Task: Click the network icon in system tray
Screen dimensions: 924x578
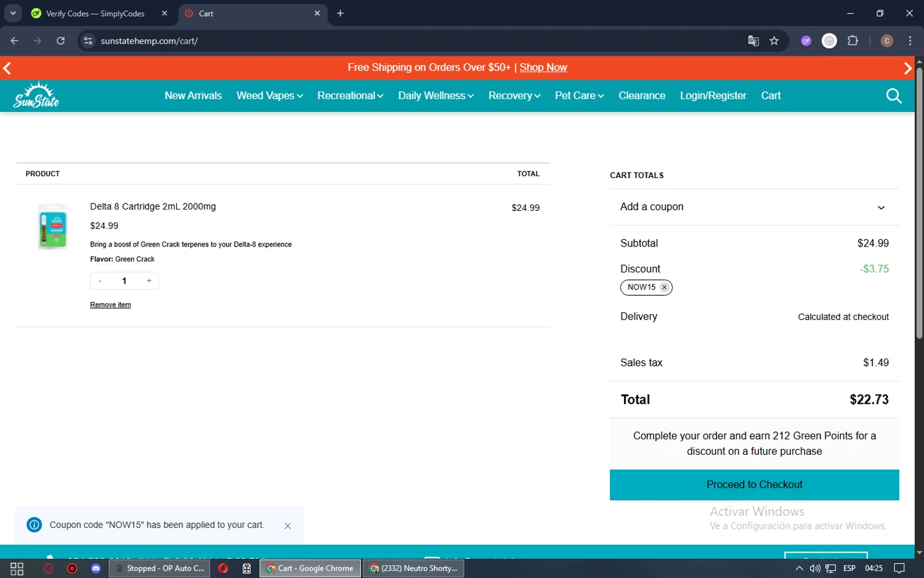Action: click(x=830, y=568)
